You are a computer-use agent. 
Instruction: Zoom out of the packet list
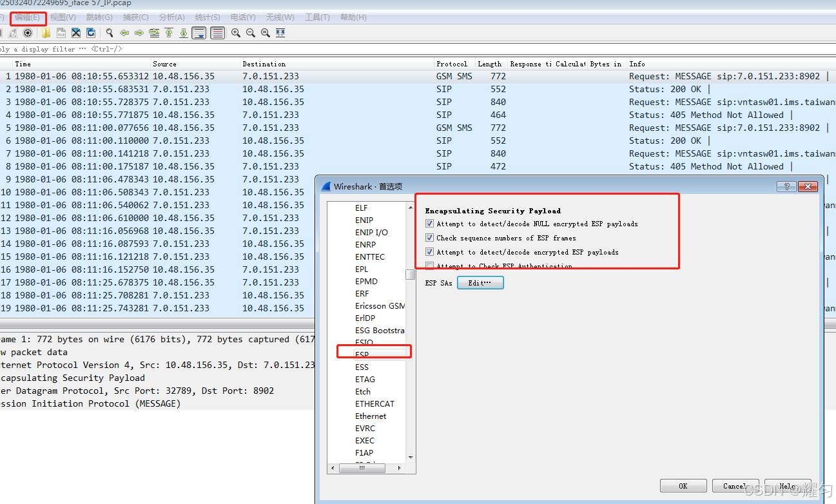click(250, 33)
